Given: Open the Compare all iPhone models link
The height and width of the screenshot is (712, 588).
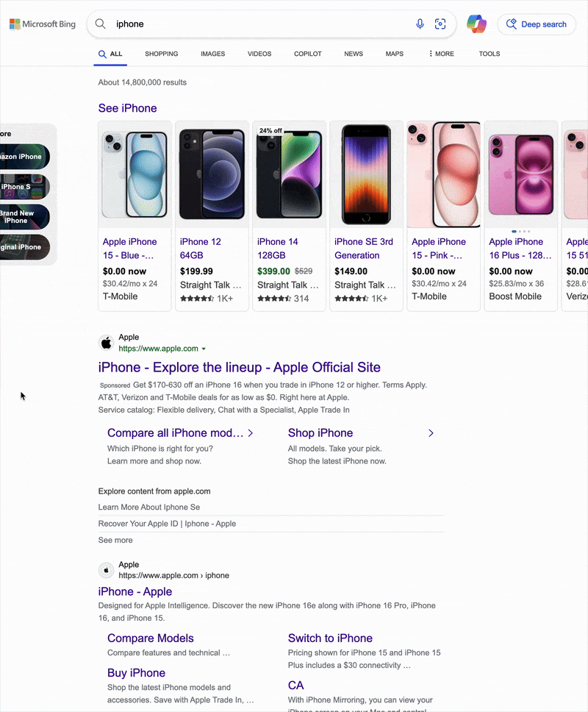Looking at the screenshot, I should (176, 432).
